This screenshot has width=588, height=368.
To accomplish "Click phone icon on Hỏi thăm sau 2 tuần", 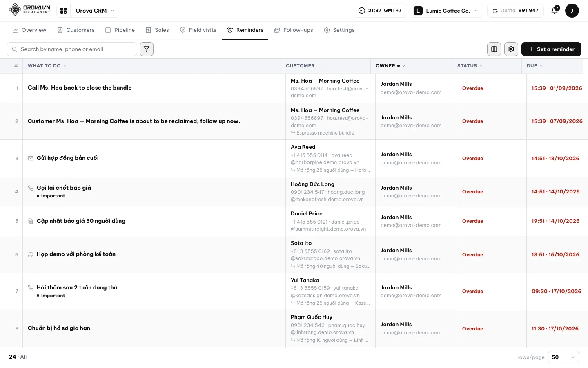I will pos(31,288).
